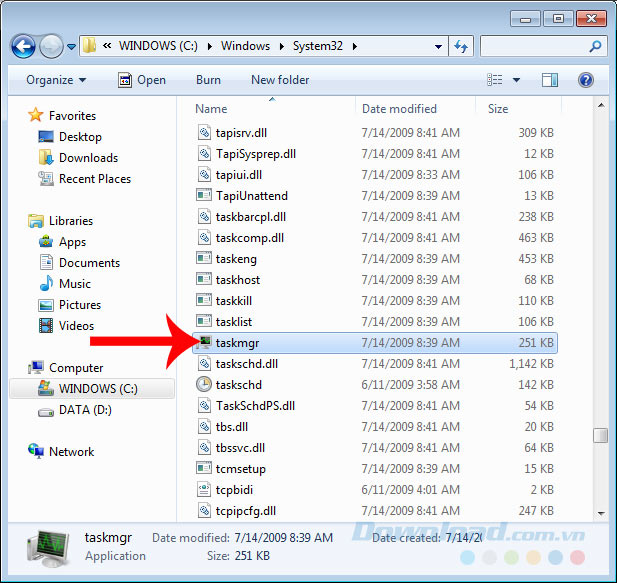Click the scrollbar up arrow

point(601,105)
